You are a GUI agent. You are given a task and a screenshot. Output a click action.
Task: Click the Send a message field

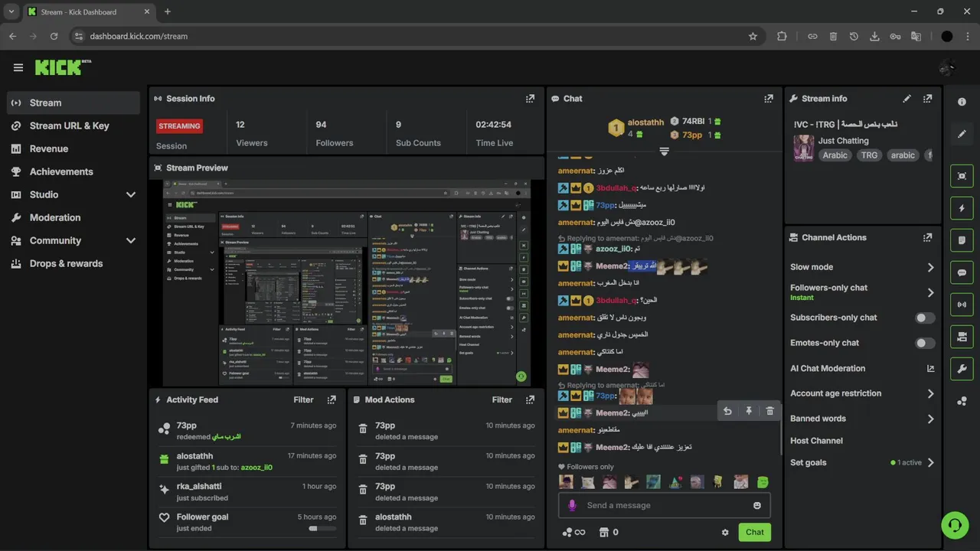(x=665, y=505)
